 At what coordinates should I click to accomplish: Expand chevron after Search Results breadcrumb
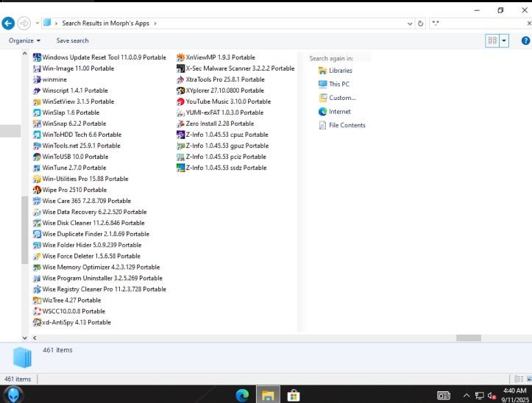click(x=155, y=24)
